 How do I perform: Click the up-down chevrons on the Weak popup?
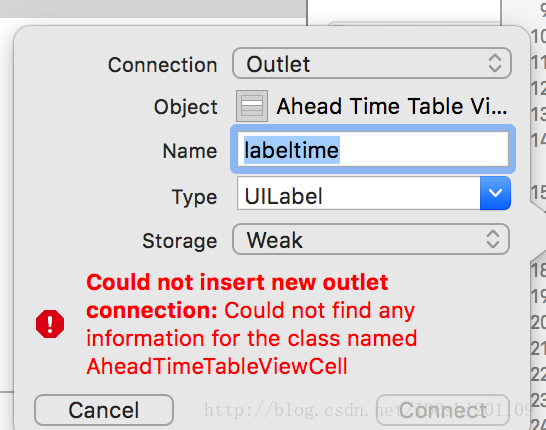[x=493, y=239]
